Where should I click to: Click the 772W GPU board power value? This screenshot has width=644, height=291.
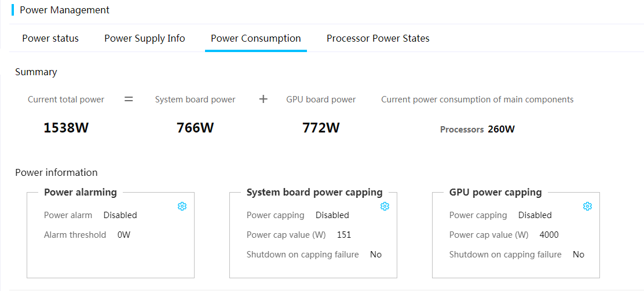click(321, 128)
